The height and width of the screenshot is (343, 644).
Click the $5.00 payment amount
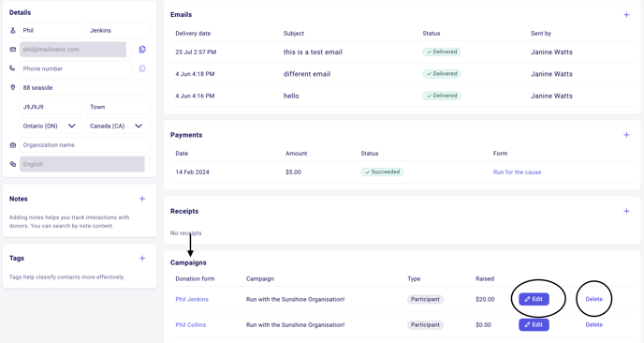[293, 171]
